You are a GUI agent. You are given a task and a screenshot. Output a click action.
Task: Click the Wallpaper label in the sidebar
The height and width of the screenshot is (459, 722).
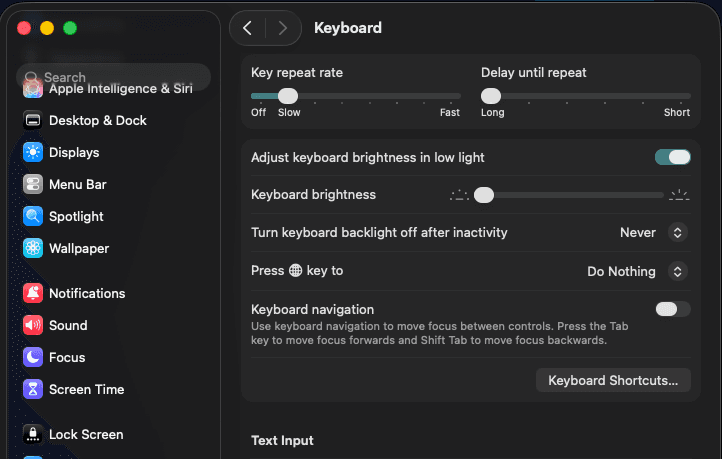[79, 249]
